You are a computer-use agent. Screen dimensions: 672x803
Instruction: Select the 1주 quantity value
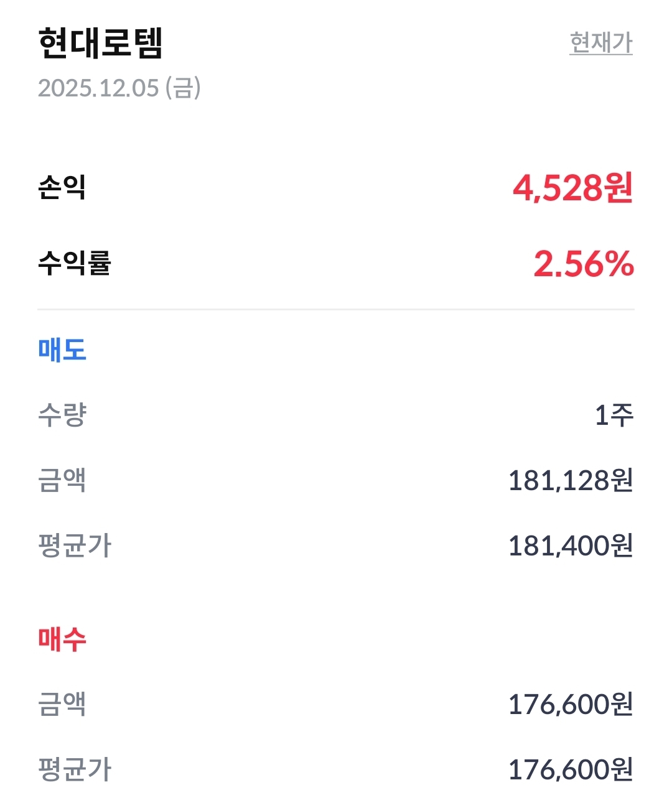click(x=614, y=415)
